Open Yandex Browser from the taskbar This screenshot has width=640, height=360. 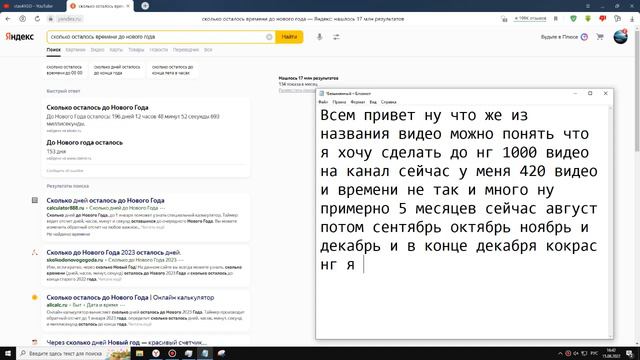[156, 353]
